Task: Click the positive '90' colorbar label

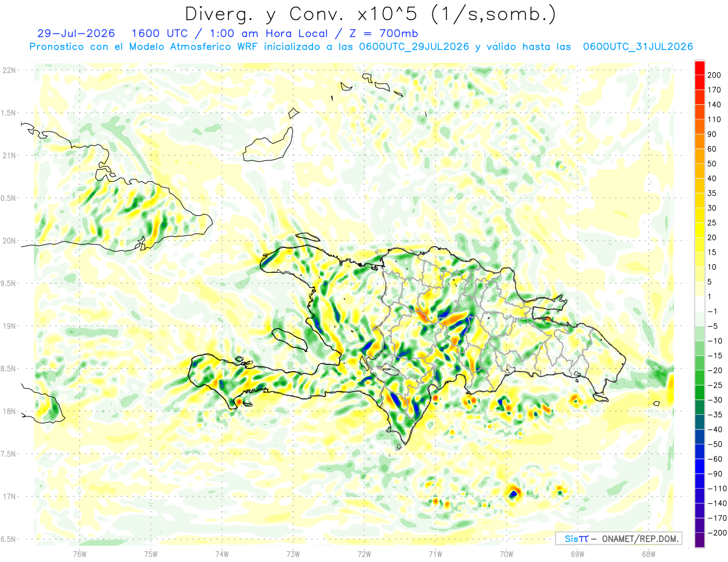Action: (712, 134)
